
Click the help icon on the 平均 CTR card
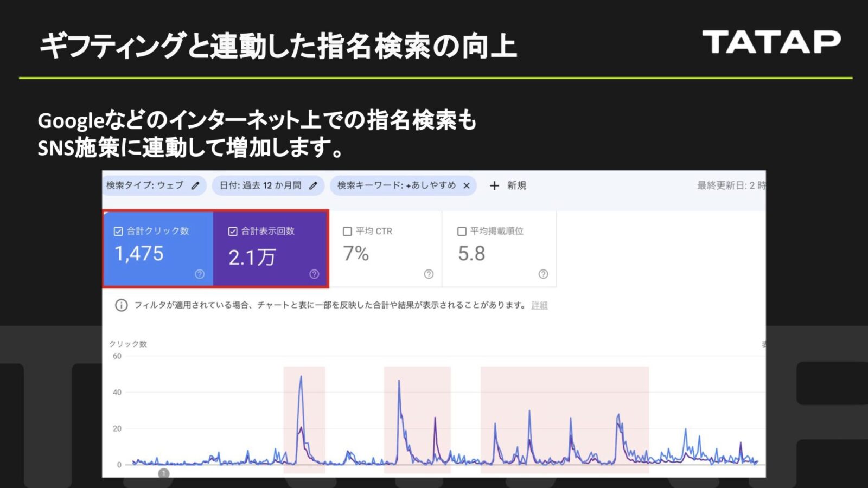tap(429, 274)
